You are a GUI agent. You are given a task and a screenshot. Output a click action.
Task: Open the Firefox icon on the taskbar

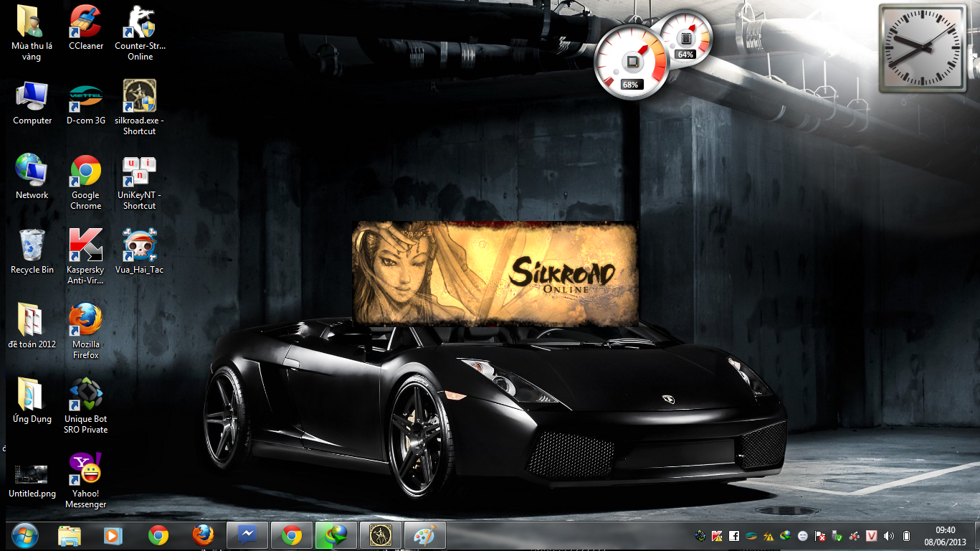tap(203, 535)
